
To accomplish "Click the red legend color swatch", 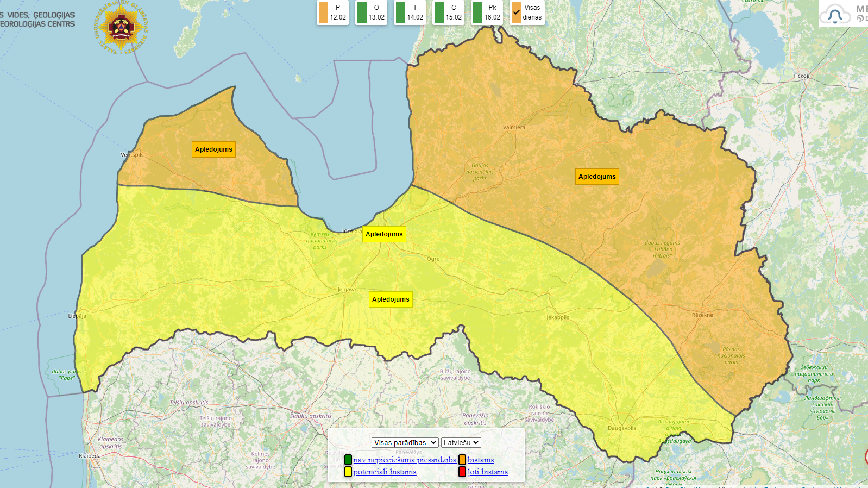I will tap(462, 472).
